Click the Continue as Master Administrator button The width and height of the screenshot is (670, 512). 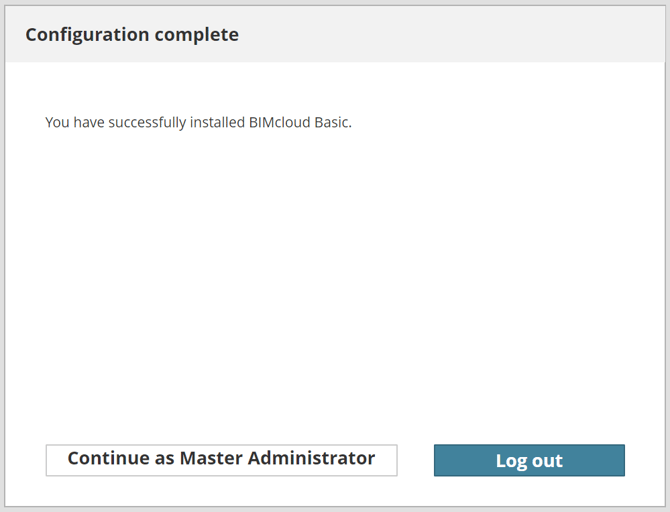pyautogui.click(x=221, y=460)
